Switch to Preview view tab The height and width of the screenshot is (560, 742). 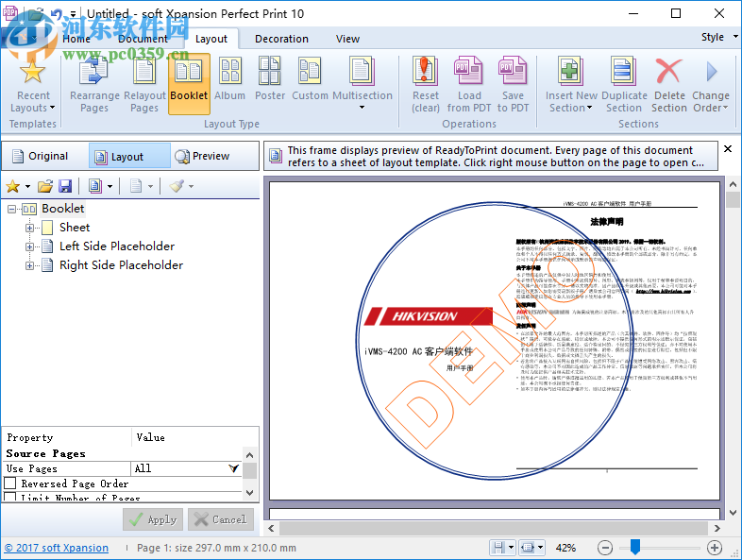(x=203, y=156)
